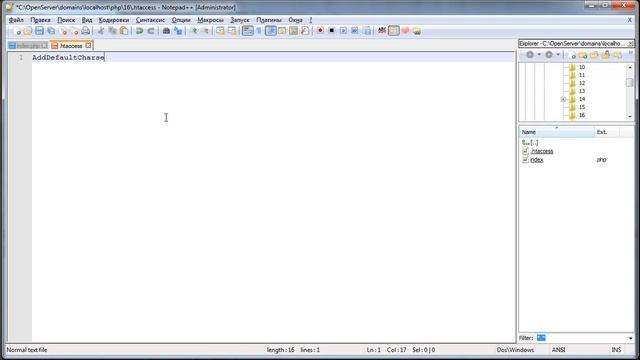Image resolution: width=640 pixels, height=360 pixels.
Task: Click the ANSI encoding status field
Action: [x=558, y=350]
